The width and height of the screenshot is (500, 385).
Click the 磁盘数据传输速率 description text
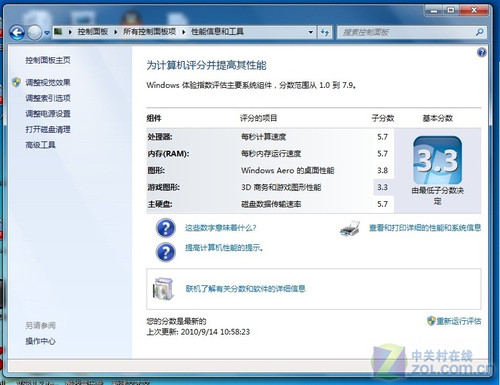(271, 204)
